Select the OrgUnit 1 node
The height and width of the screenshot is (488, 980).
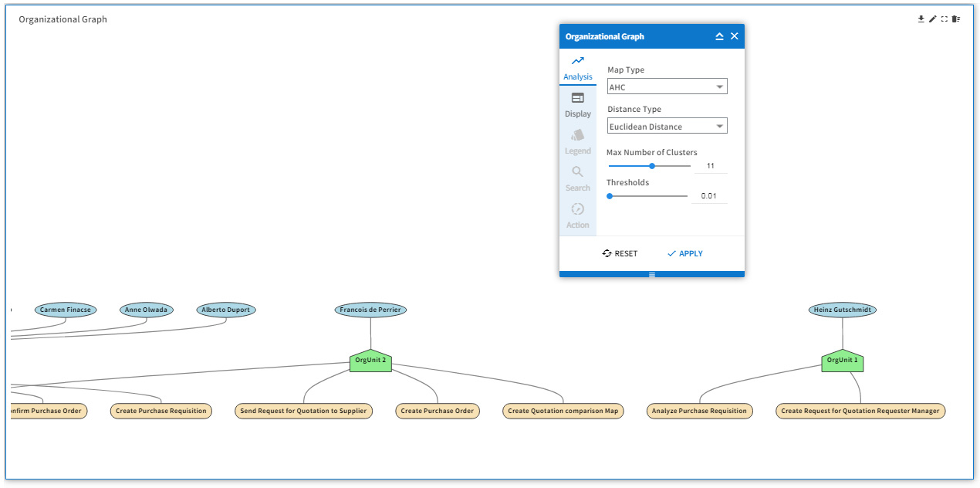pyautogui.click(x=843, y=361)
